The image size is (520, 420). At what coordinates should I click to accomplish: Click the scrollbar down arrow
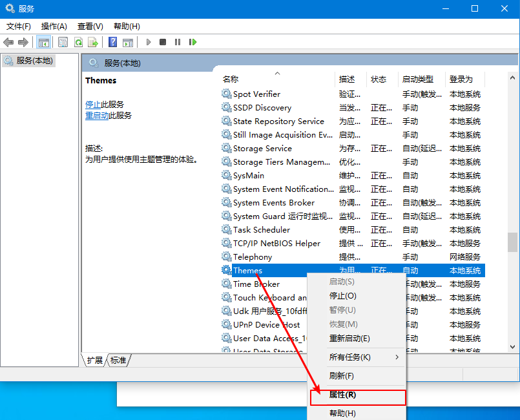click(512, 347)
